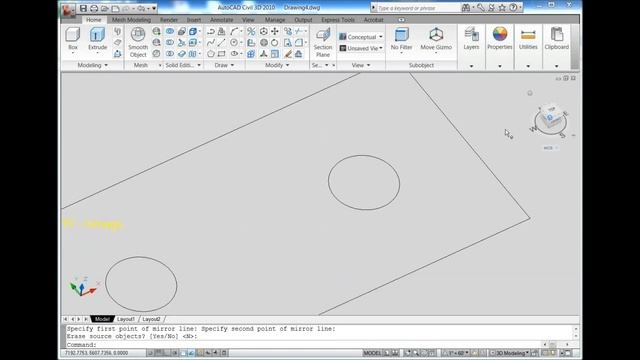The height and width of the screenshot is (360, 640).
Task: Click the WCS label below ViewCube
Action: [x=549, y=148]
